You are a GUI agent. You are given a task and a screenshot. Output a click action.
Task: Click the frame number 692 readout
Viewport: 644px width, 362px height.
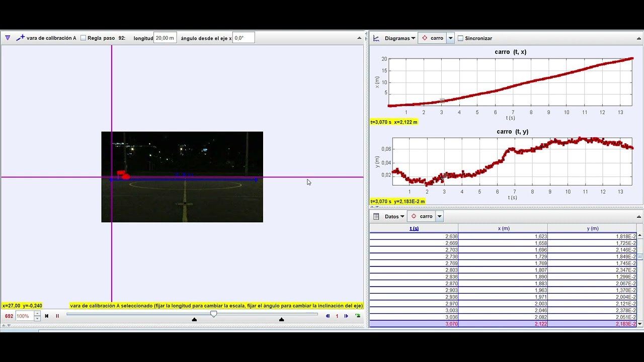coord(9,316)
